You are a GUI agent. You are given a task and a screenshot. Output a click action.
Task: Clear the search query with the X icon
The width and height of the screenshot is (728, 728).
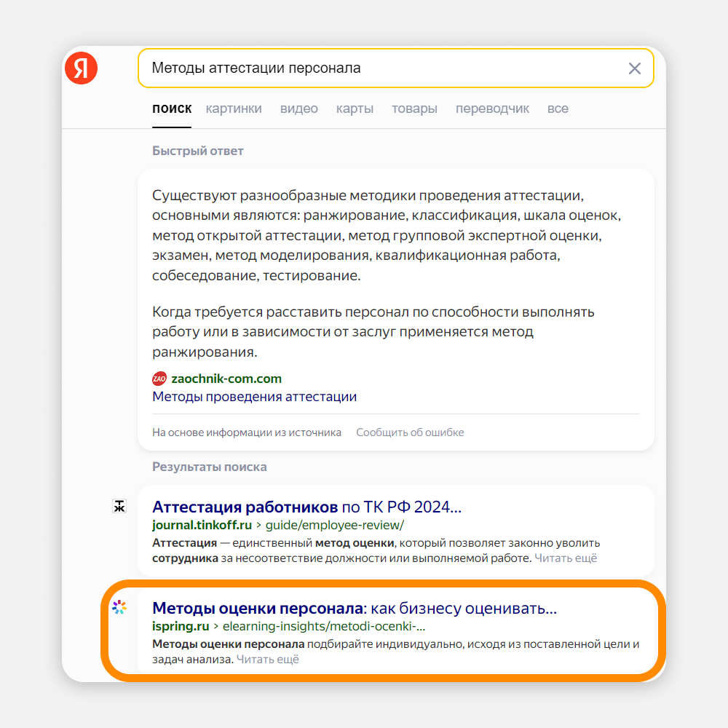click(x=635, y=68)
